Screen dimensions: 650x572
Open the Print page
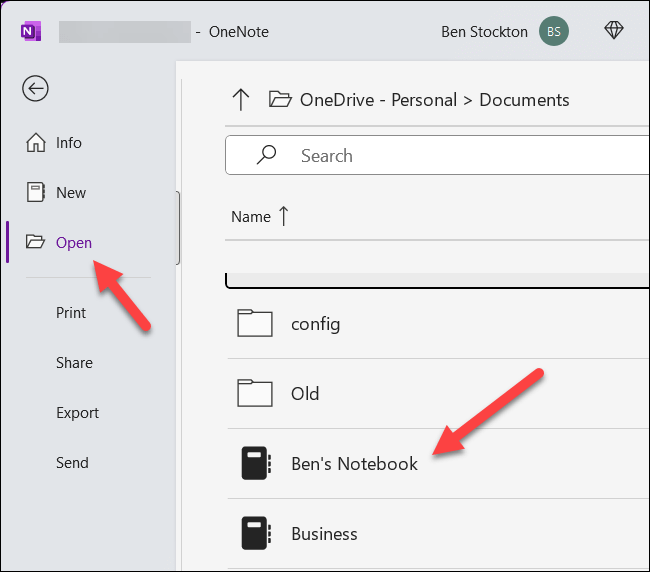pyautogui.click(x=71, y=313)
